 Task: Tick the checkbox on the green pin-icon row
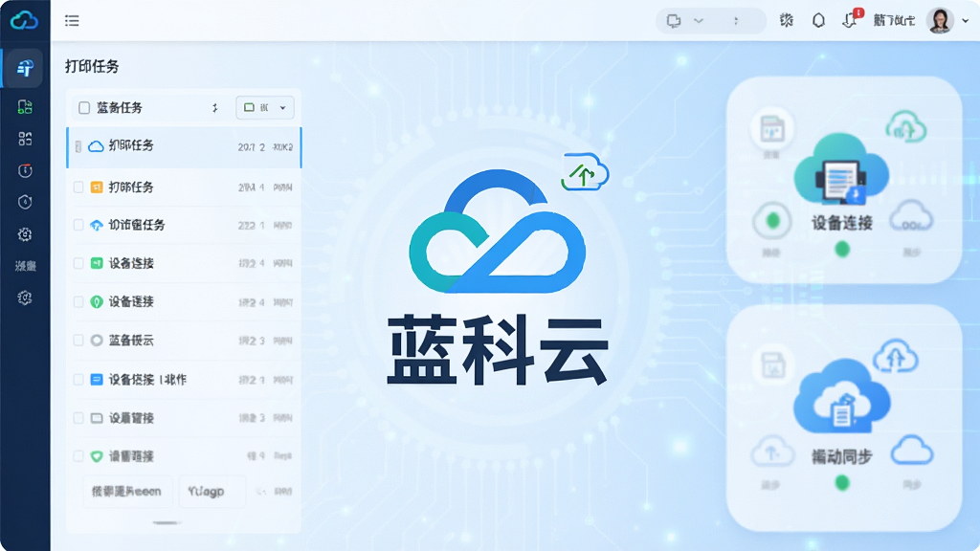(x=78, y=301)
